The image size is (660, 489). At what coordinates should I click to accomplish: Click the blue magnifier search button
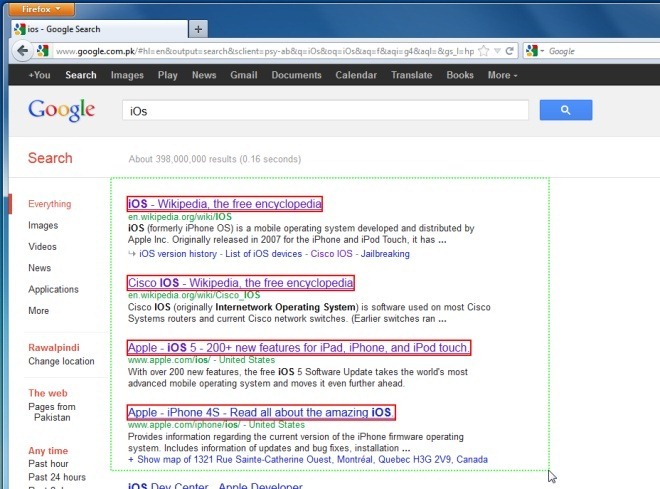566,110
